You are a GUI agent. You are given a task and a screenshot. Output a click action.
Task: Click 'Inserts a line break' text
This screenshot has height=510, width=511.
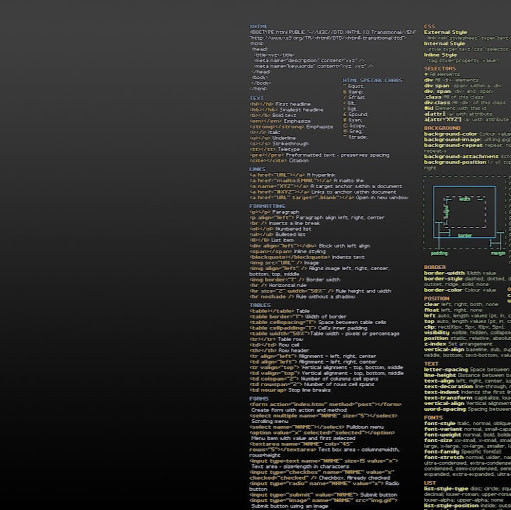click(294, 223)
